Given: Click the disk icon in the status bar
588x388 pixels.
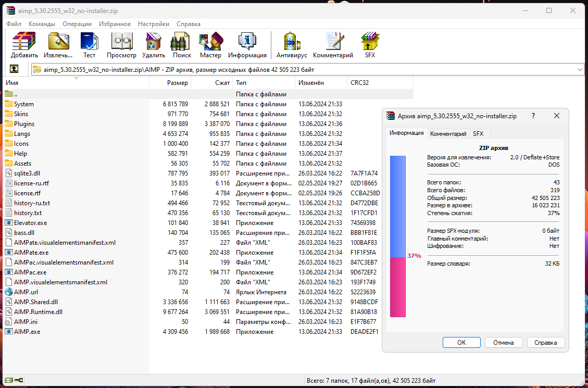Looking at the screenshot, I should 8,380.
